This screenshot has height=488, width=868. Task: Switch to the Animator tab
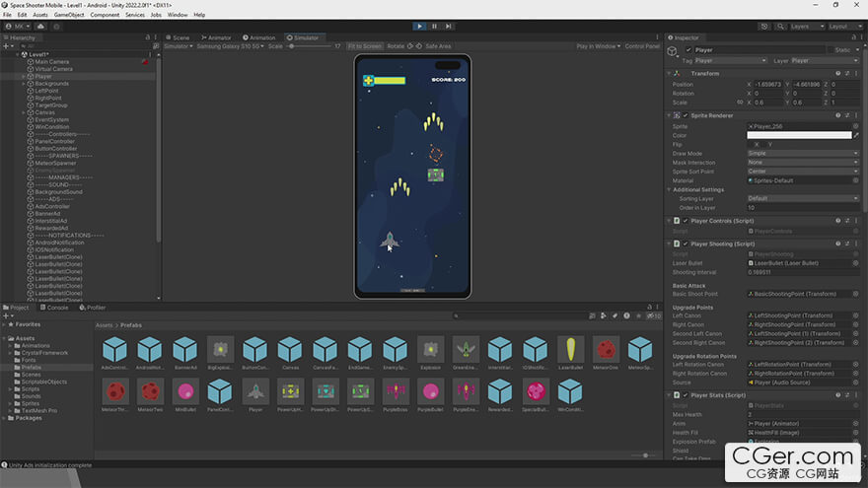coord(217,37)
